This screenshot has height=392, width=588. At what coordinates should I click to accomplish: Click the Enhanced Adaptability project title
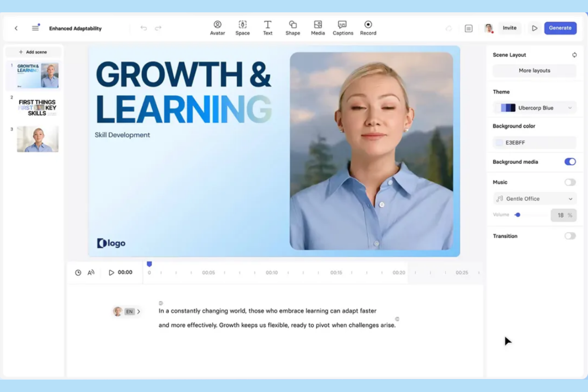click(x=75, y=28)
